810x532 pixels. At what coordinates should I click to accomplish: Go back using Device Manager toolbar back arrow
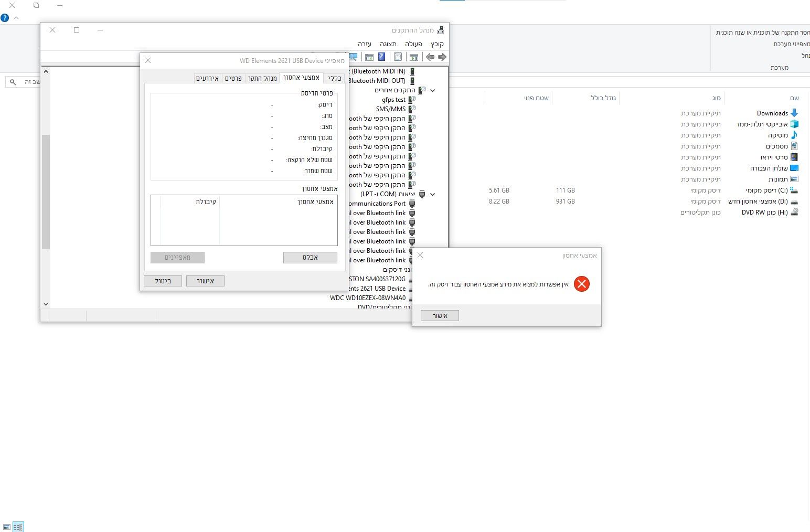click(x=442, y=57)
